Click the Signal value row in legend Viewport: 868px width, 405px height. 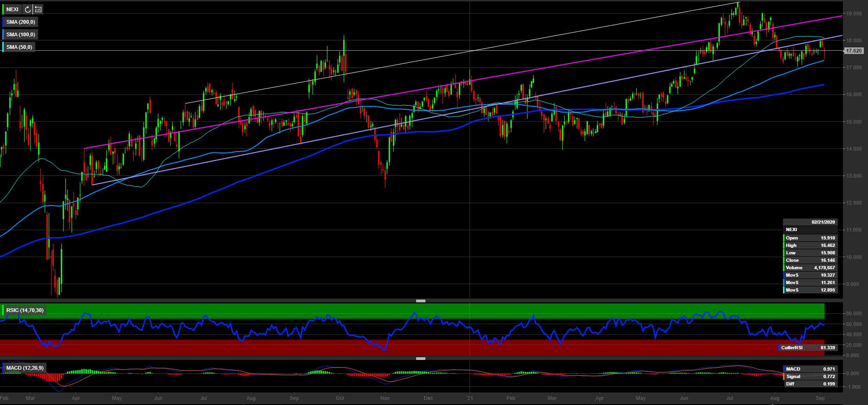click(810, 377)
